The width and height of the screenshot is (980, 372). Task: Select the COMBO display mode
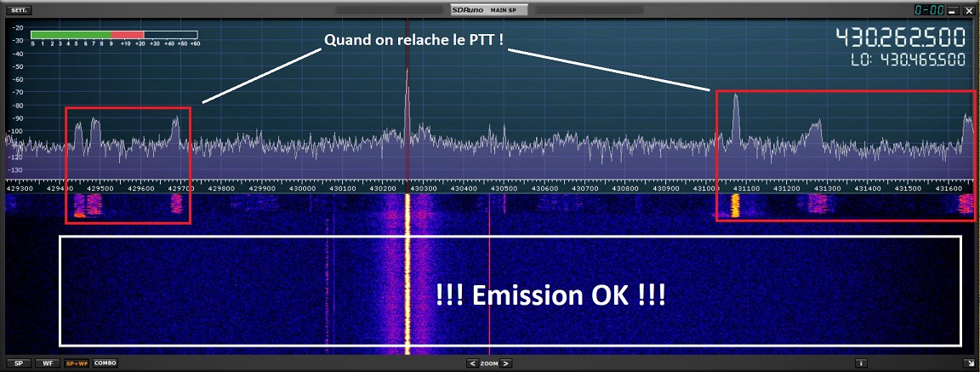point(105,363)
